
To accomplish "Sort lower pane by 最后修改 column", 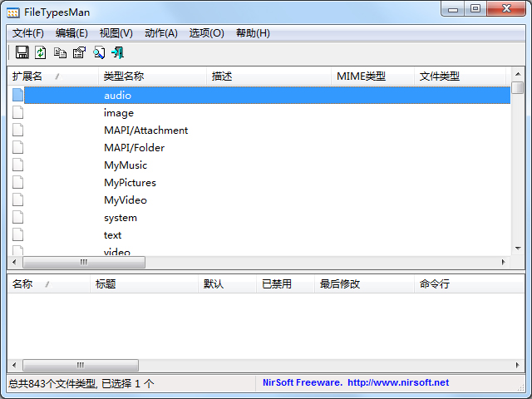I will pyautogui.click(x=364, y=284).
